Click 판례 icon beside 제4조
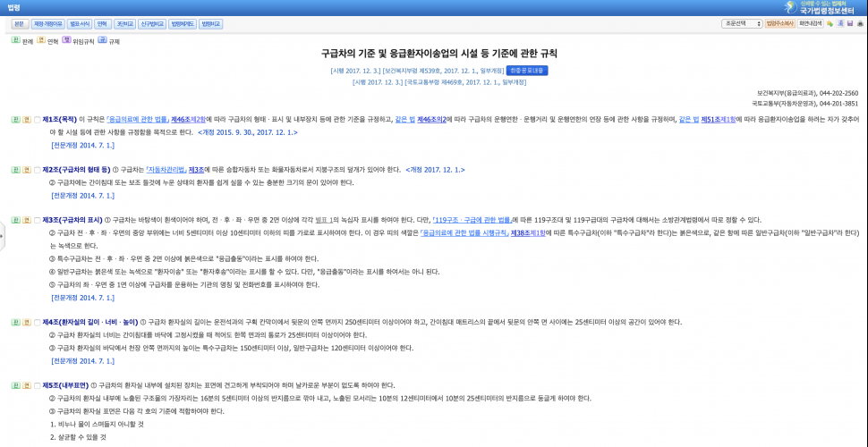Viewport: 868px width, 447px height. (14, 322)
